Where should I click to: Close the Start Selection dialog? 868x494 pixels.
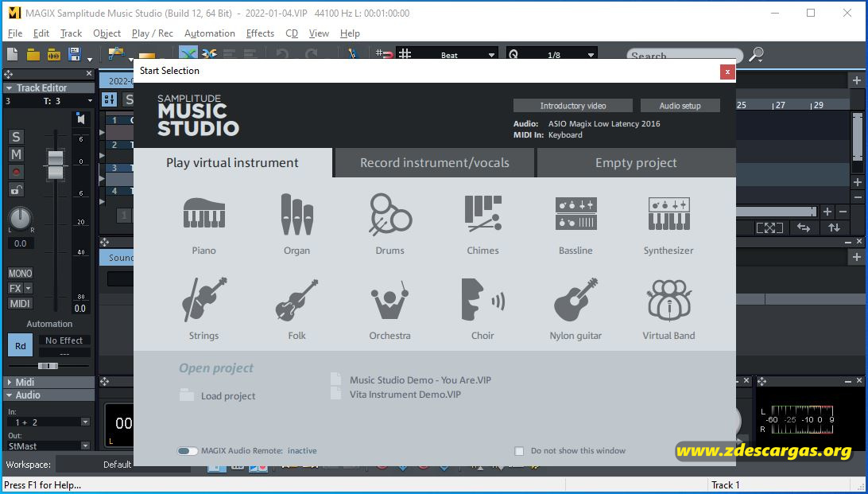point(727,72)
